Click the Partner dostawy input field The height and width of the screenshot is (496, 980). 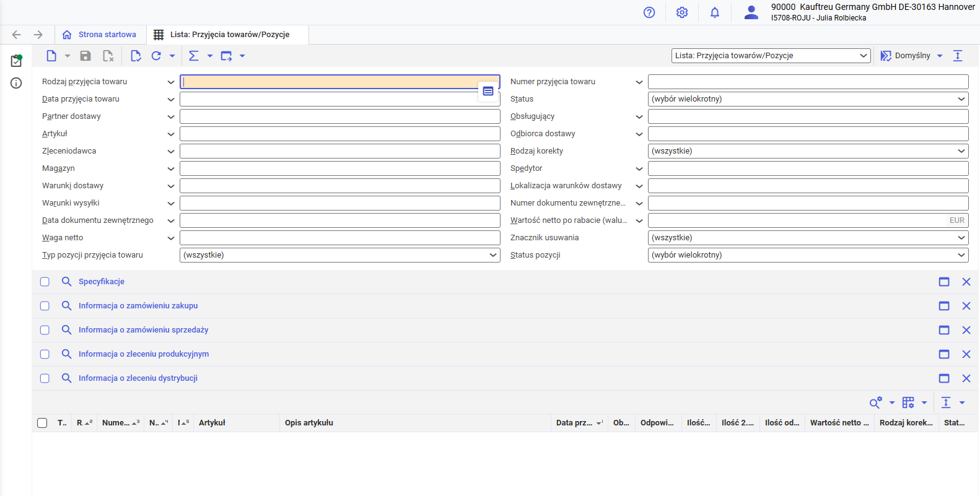339,116
